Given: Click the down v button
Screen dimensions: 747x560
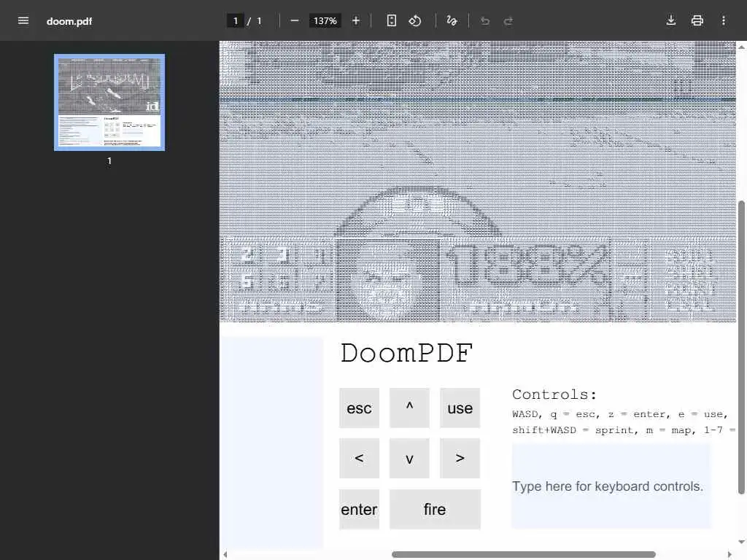Looking at the screenshot, I should coord(409,458).
